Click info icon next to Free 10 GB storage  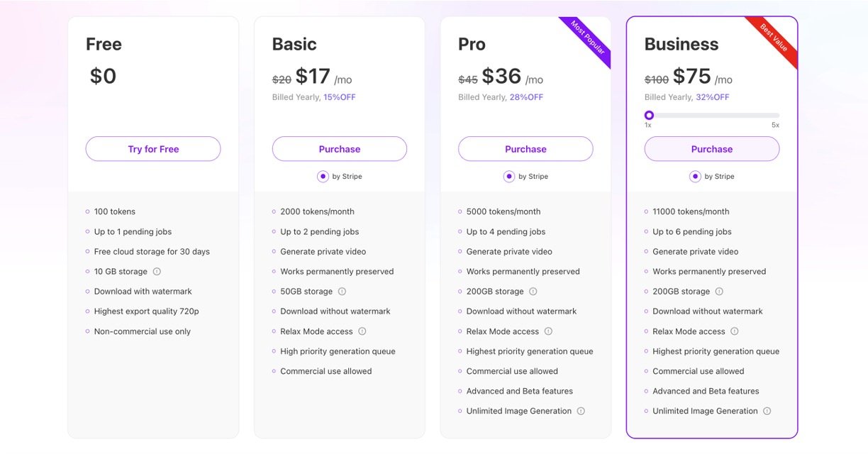tap(157, 272)
